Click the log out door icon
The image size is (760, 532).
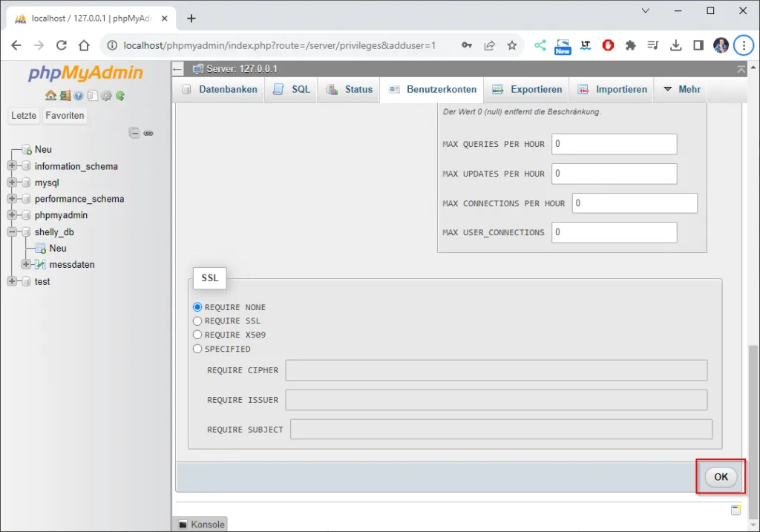tap(65, 96)
